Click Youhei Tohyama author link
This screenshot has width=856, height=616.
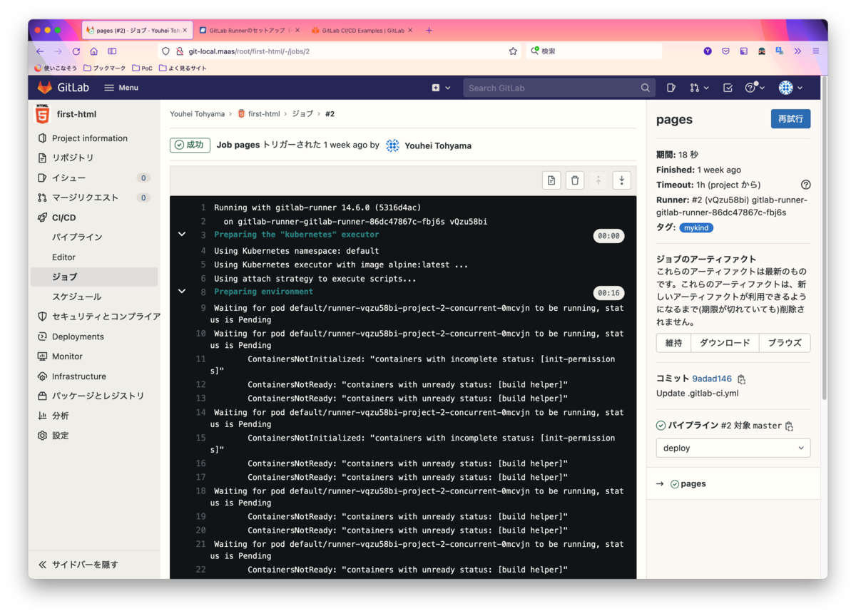point(438,145)
